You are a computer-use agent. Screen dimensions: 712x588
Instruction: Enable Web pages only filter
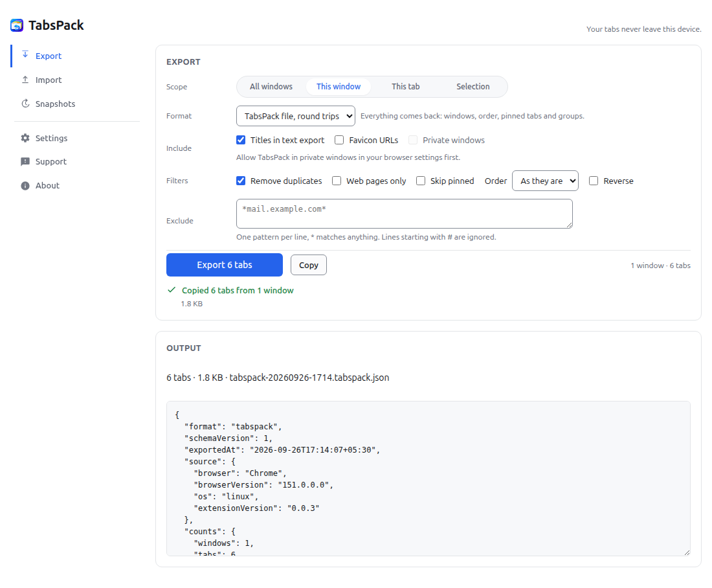[337, 181]
